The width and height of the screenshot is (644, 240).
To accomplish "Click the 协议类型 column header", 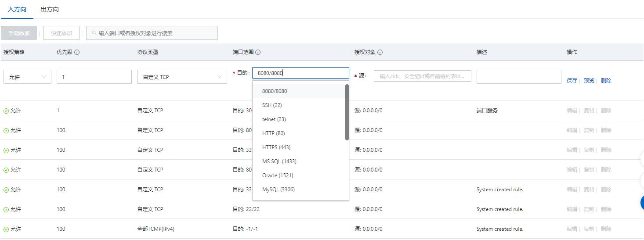I will (x=148, y=52).
